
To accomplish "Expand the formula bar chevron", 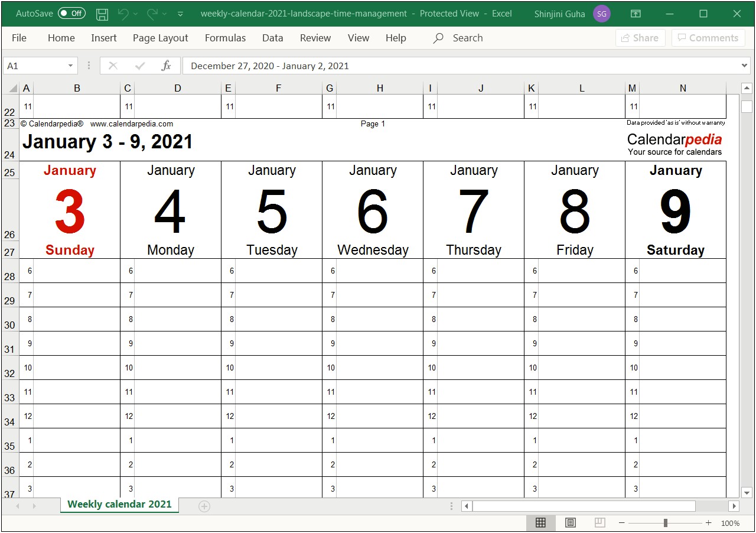I will pyautogui.click(x=744, y=66).
